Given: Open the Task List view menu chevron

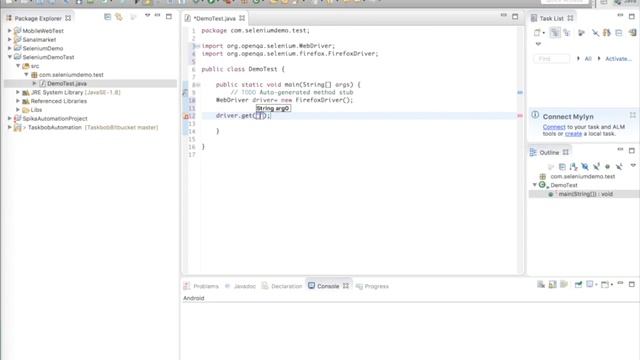Looking at the screenshot, I should point(538,44).
